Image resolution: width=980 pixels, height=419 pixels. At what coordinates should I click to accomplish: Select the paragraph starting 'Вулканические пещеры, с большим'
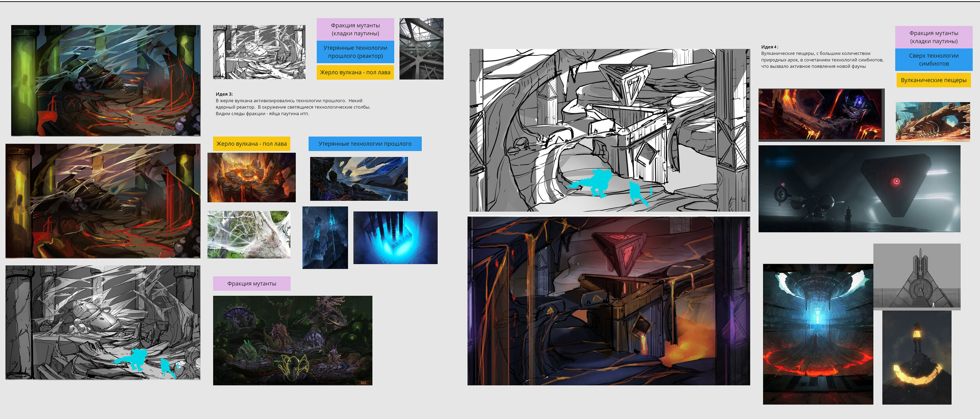coord(822,60)
